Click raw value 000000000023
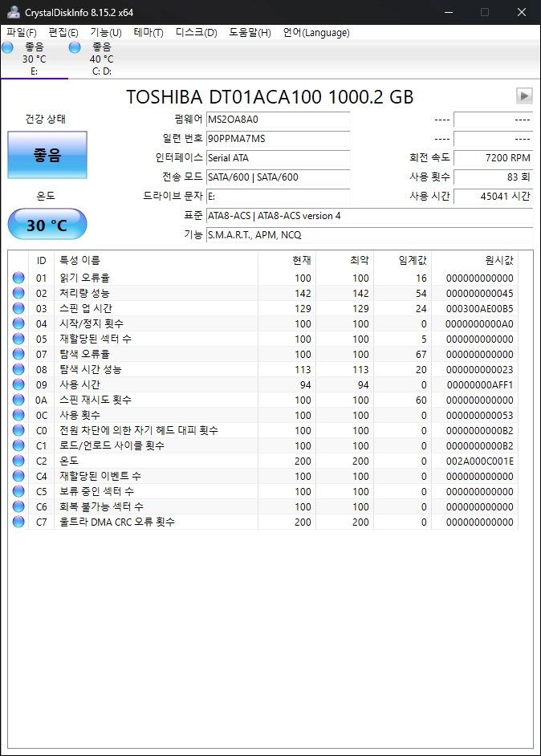 (x=480, y=369)
